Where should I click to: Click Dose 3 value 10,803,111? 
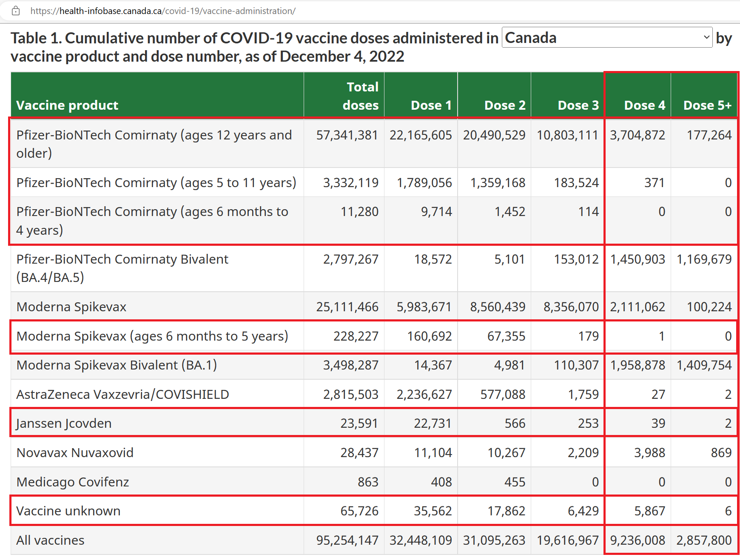(568, 135)
